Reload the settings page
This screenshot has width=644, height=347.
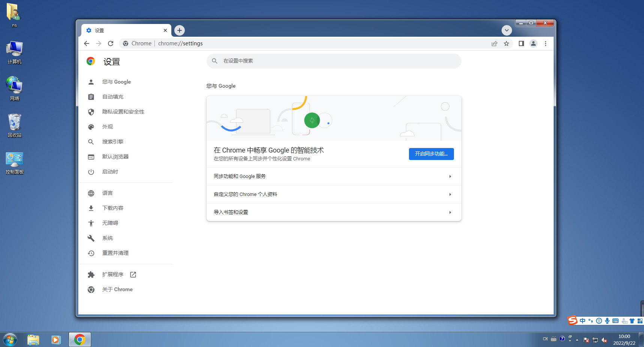tap(111, 43)
